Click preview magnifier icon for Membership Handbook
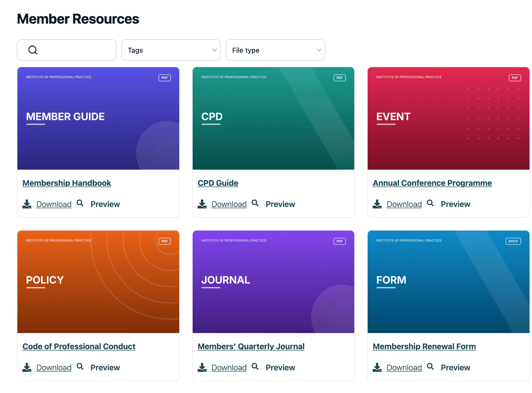The width and height of the screenshot is (532, 393). point(80,203)
